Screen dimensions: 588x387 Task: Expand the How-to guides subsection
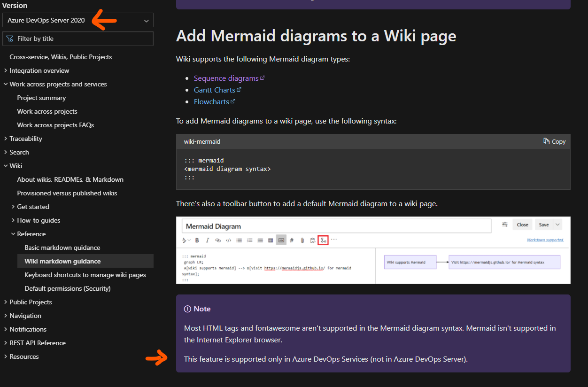coord(39,220)
